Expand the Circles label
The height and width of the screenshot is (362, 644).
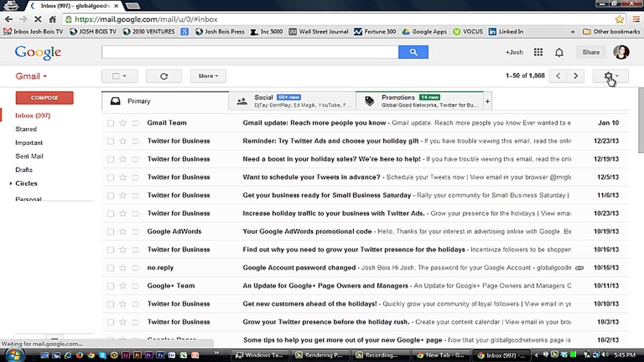(11, 184)
